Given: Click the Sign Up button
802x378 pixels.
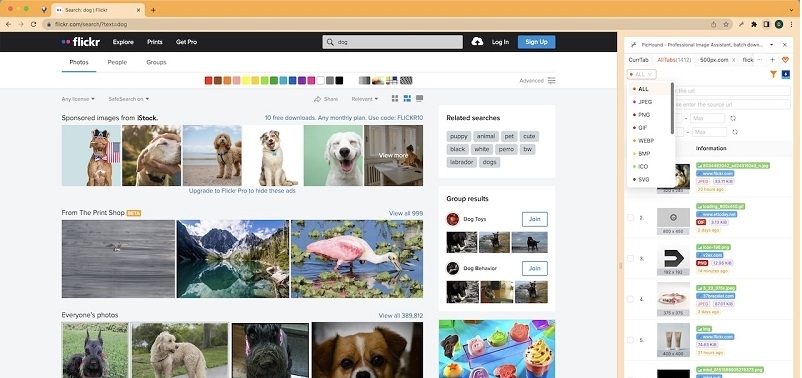Looking at the screenshot, I should (537, 42).
